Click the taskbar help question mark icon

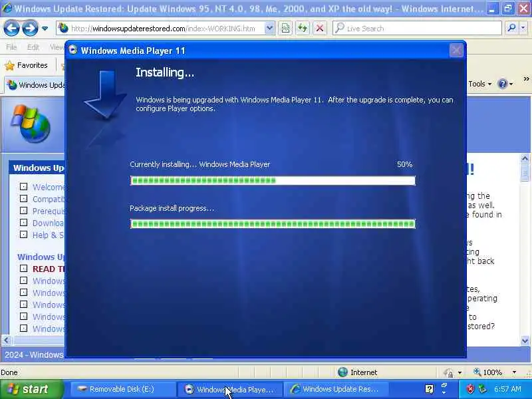(429, 389)
